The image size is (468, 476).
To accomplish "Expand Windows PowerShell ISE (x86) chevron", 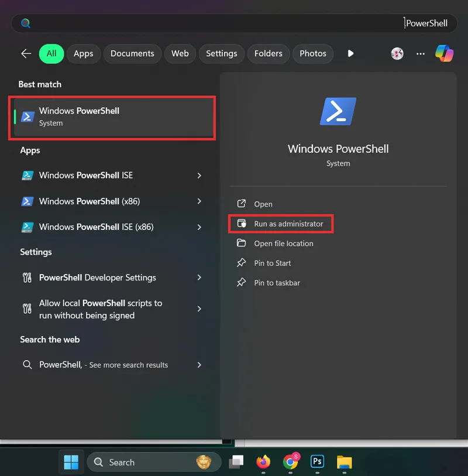I will click(x=199, y=227).
